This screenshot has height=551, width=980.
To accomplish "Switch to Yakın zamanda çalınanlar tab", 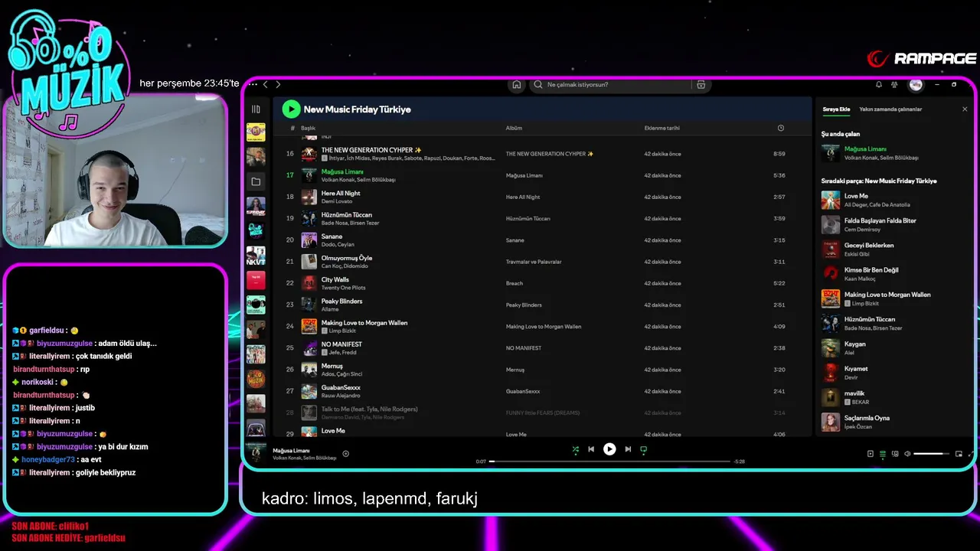I will coord(890,109).
